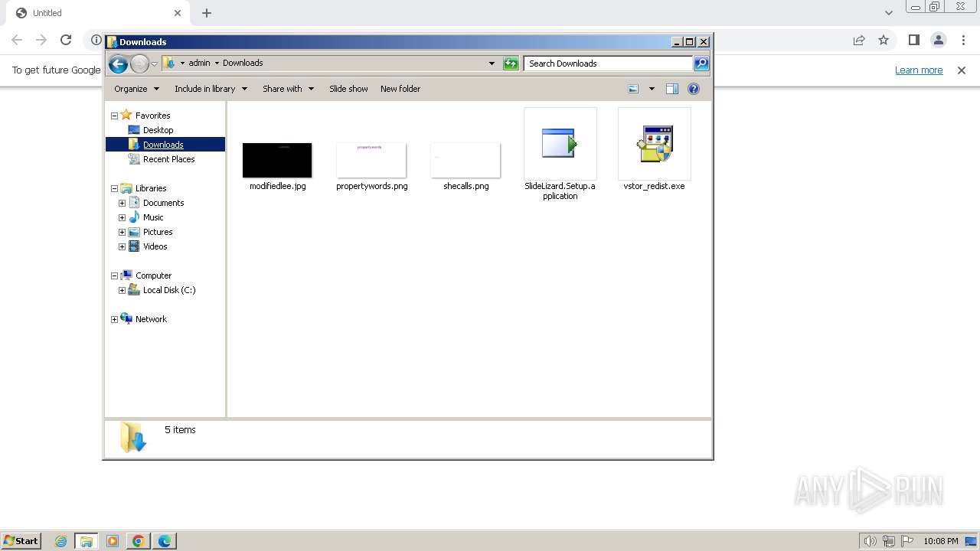
Task: Expand the Pictures library node
Action: point(122,233)
